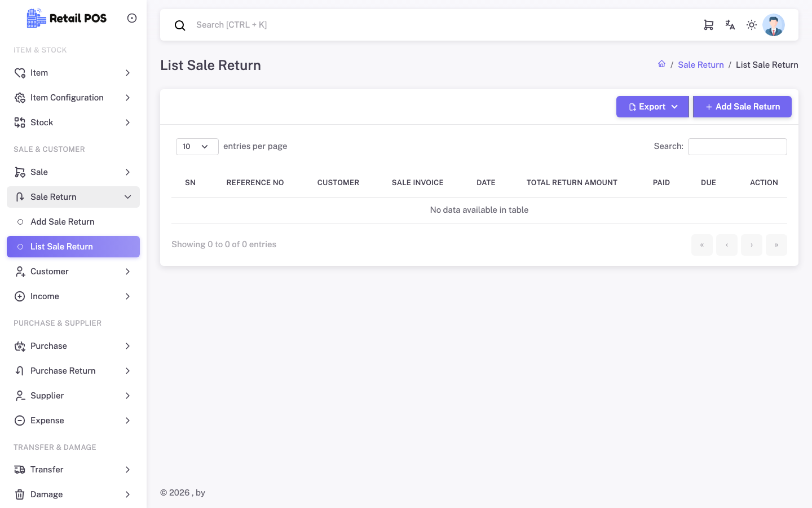Expand the Stock menu chevron

(x=128, y=122)
